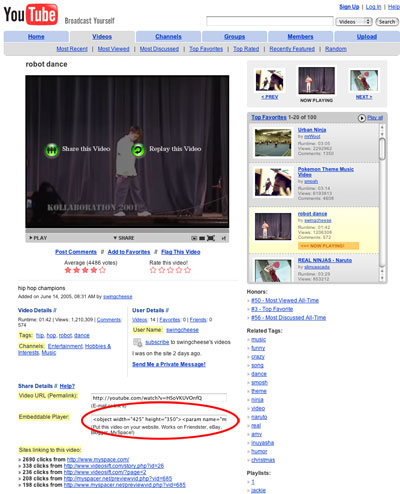Open the SHARE dropdown in the player bar
Image resolution: width=400 pixels, height=494 pixels.
(124, 238)
